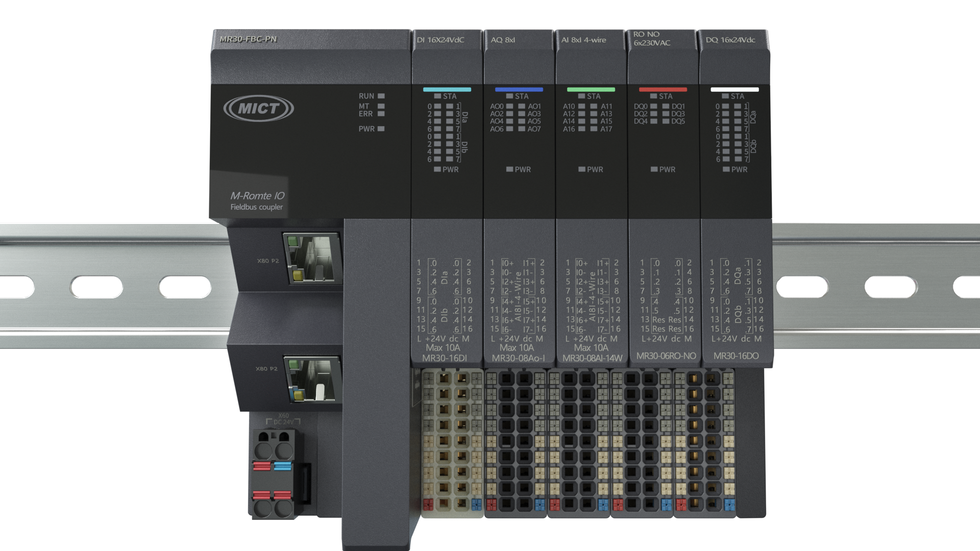Select the AI 8xI 4-wire module header
This screenshot has height=551, width=980.
(x=583, y=40)
